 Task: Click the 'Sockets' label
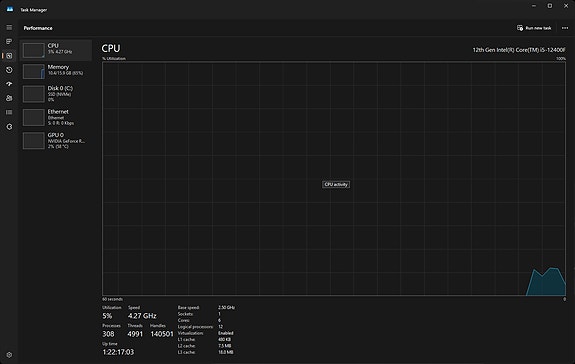coord(186,314)
